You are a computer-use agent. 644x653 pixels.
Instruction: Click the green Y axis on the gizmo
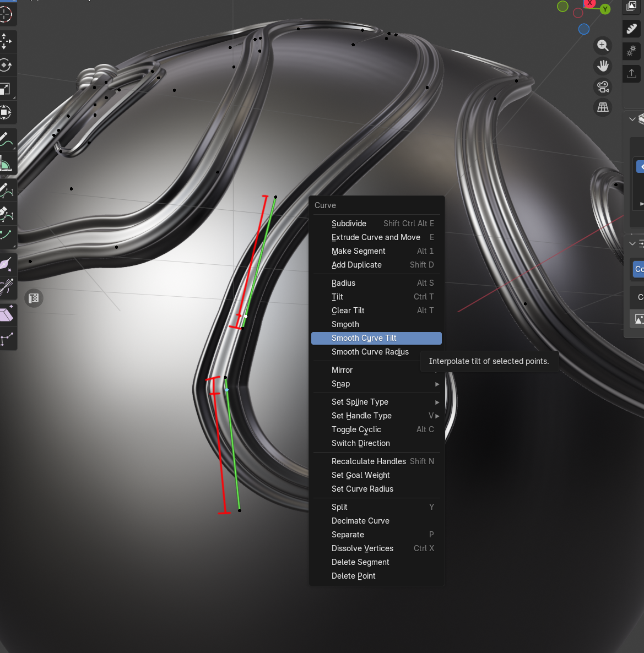tap(605, 9)
